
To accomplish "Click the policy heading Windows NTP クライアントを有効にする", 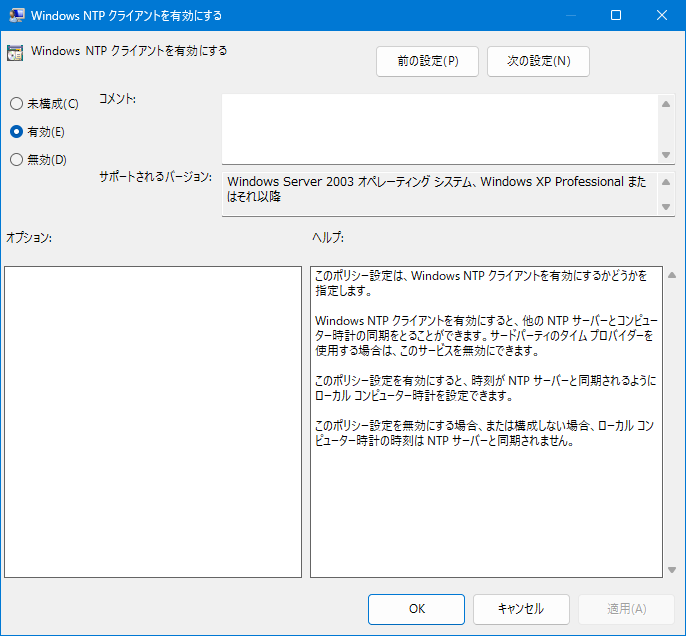I will pos(129,51).
